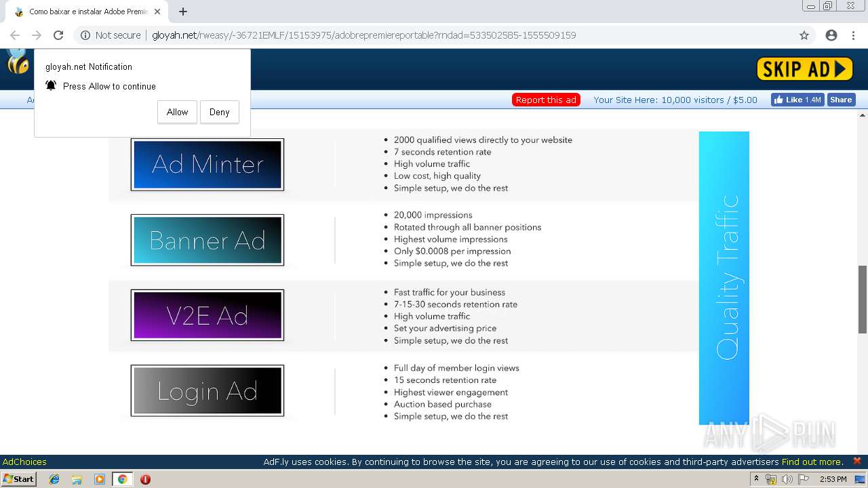Select text 'Full day of member login views'

pos(456,368)
